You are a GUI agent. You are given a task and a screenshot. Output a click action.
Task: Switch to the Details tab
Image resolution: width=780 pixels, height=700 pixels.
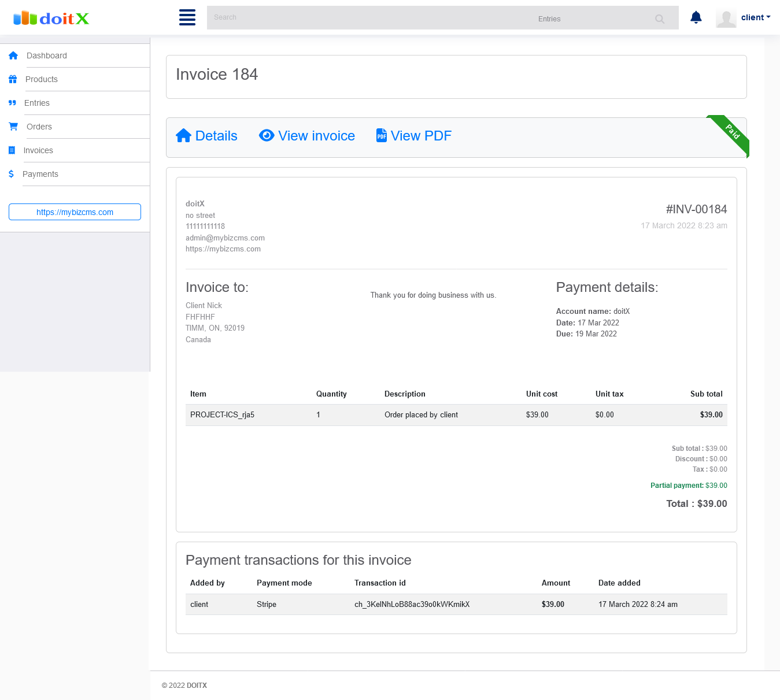(x=206, y=135)
